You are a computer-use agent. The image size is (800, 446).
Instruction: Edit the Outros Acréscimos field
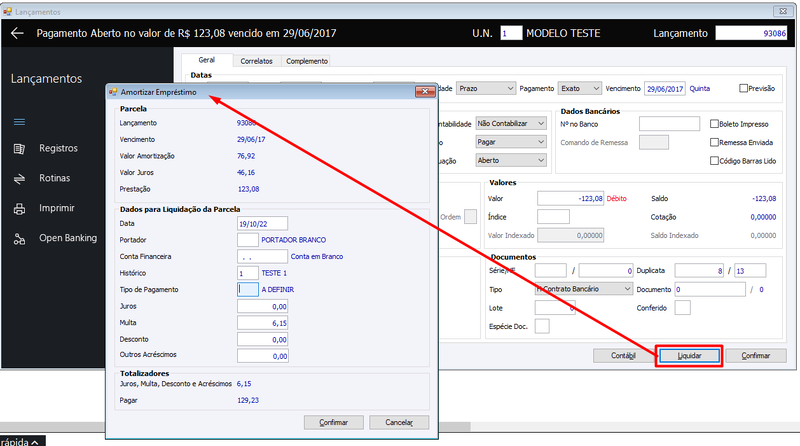click(263, 356)
